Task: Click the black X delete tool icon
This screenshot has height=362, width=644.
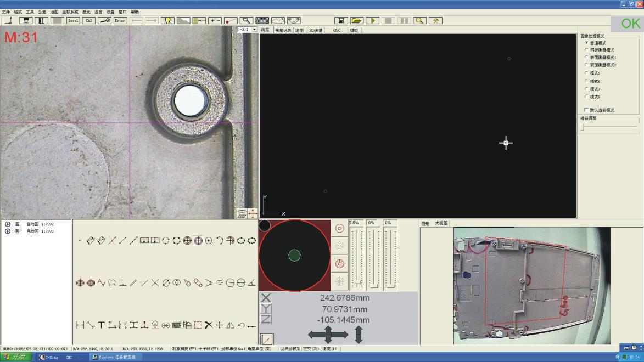Action: (208, 325)
